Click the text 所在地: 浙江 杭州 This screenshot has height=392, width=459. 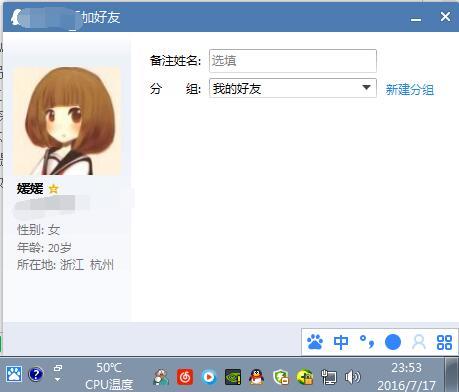click(65, 265)
